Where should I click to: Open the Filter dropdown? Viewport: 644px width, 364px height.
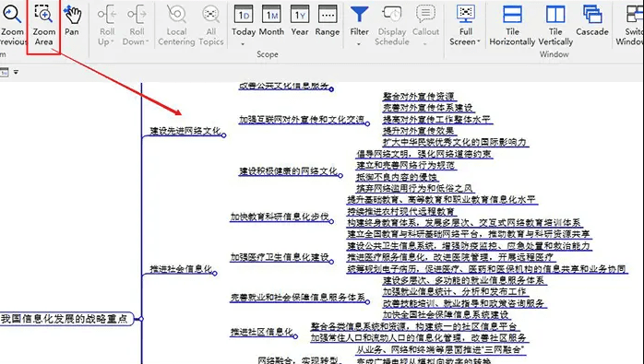[x=359, y=43]
